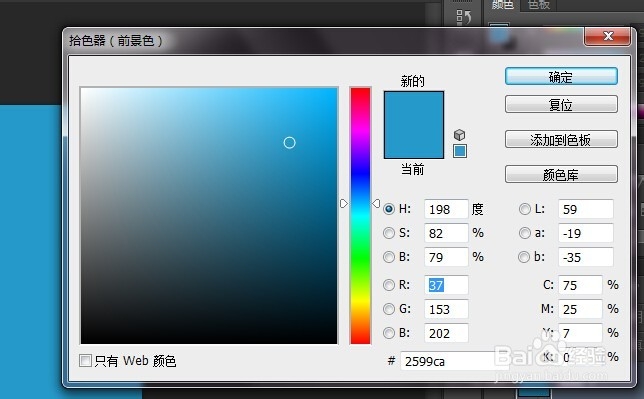Click the history panel icon above dialog
This screenshot has width=644, height=399.
tap(463, 16)
